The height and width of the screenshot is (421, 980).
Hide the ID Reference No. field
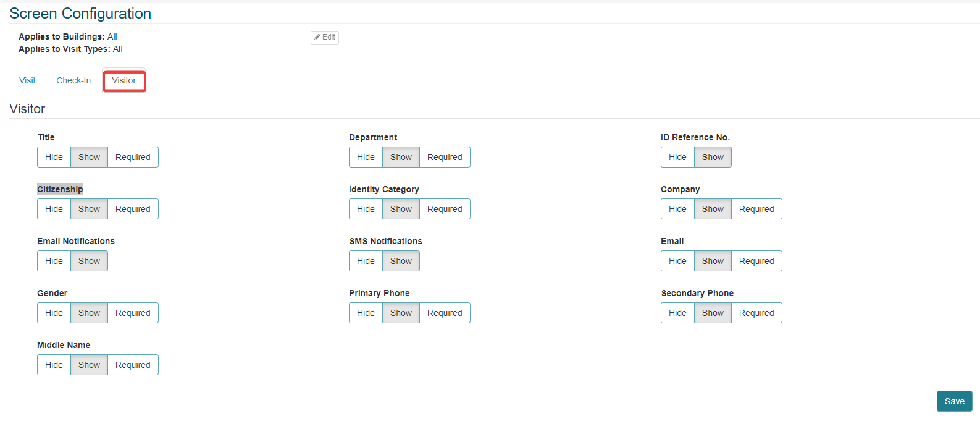click(x=677, y=157)
